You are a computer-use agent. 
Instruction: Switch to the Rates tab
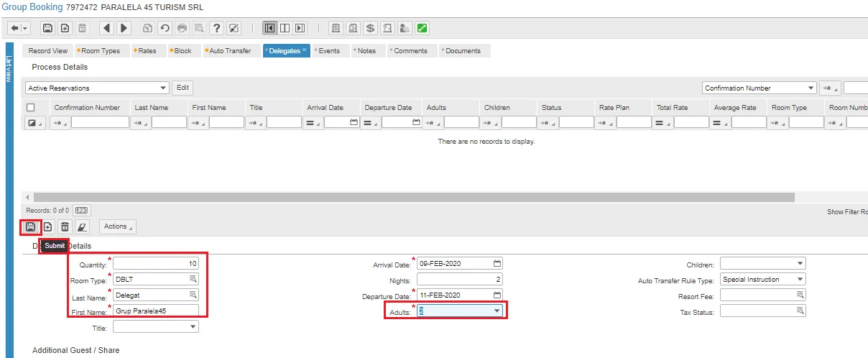pyautogui.click(x=147, y=51)
